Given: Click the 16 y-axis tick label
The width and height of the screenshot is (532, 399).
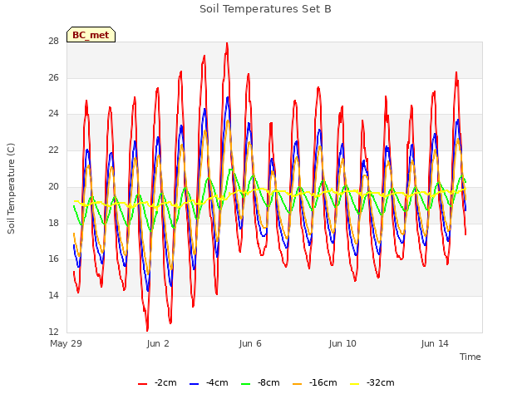Looking at the screenshot, I should (x=53, y=259).
